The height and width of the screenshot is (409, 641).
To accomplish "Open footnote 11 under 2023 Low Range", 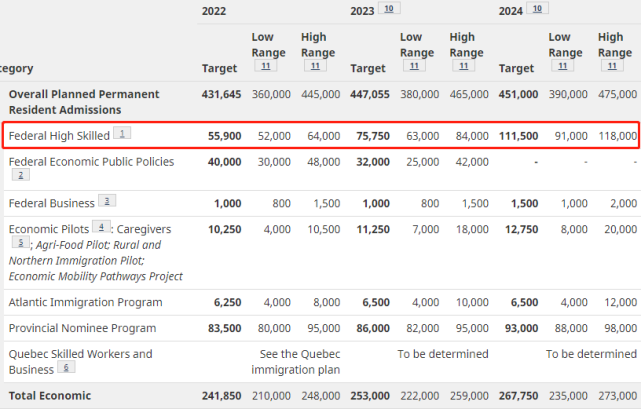I will point(414,66).
